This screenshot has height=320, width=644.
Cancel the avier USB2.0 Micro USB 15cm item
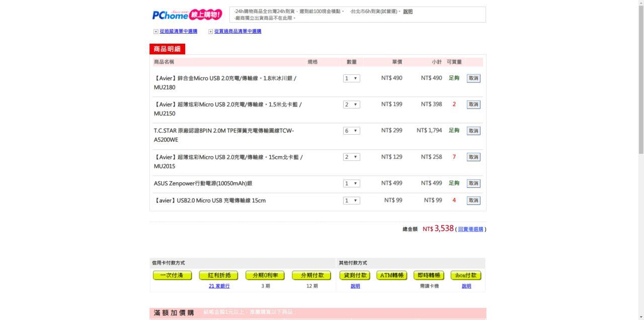point(473,200)
